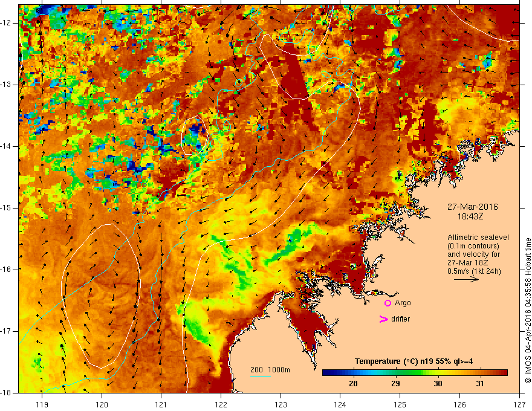532x411 pixels.
Task: Click the date text 27-Mar-2016
Action: [x=472, y=207]
